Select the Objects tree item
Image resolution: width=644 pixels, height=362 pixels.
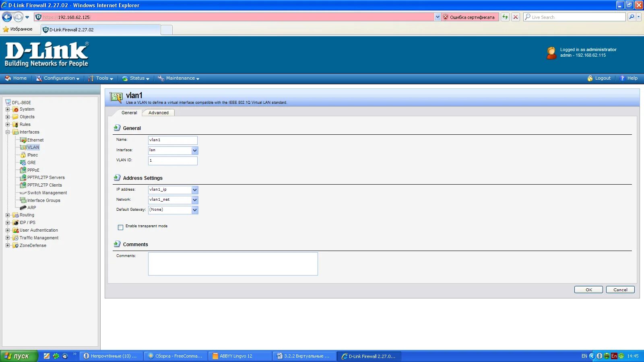(27, 117)
